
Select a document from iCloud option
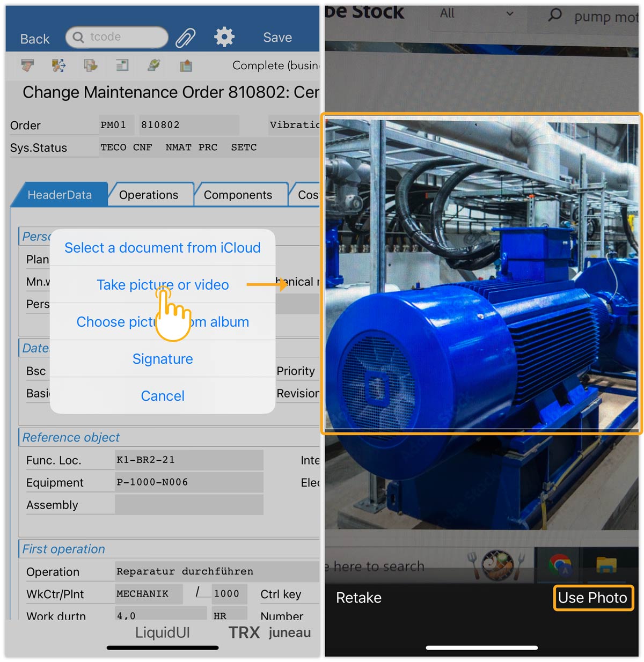[163, 248]
